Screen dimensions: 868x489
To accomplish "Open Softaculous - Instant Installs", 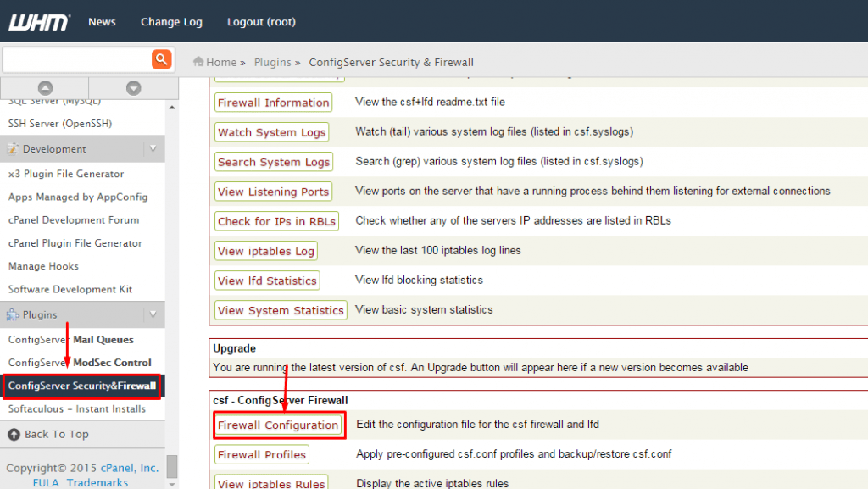I will point(76,409).
